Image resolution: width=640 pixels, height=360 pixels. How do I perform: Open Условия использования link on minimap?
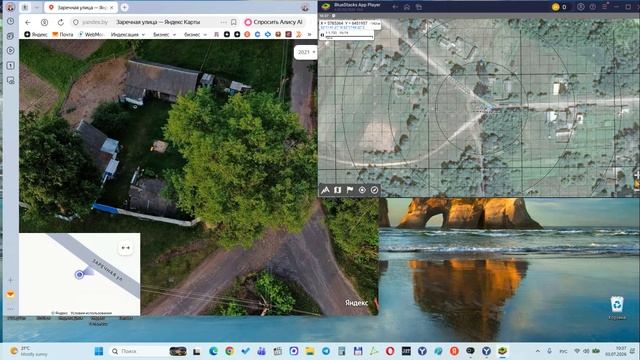[91, 313]
